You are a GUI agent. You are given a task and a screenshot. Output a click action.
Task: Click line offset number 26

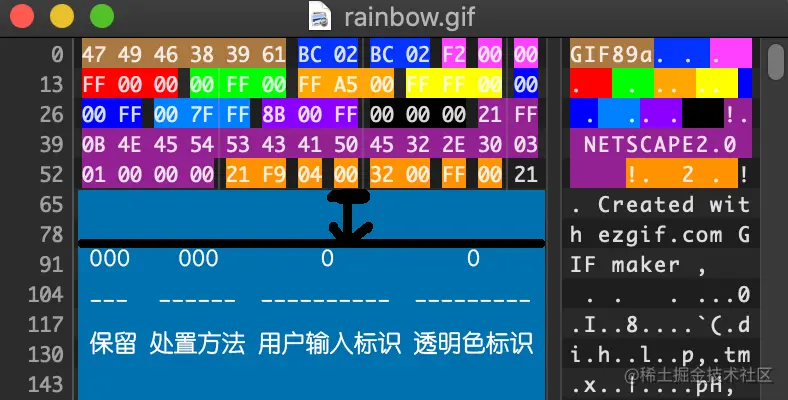click(52, 115)
